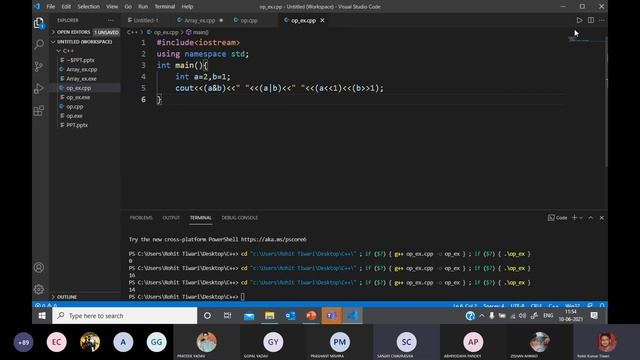Open the Run menu
The width and height of the screenshot is (640, 360).
143,7
